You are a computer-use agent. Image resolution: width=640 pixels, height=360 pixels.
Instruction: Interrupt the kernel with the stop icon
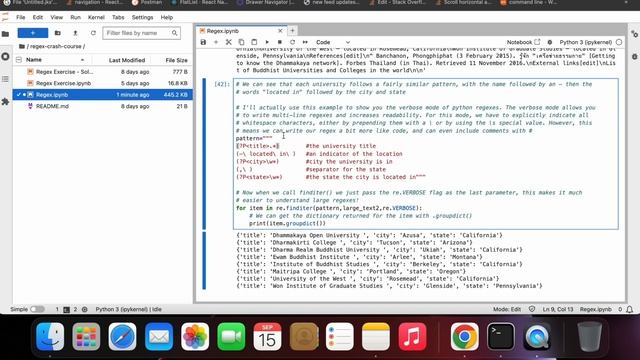(280, 42)
